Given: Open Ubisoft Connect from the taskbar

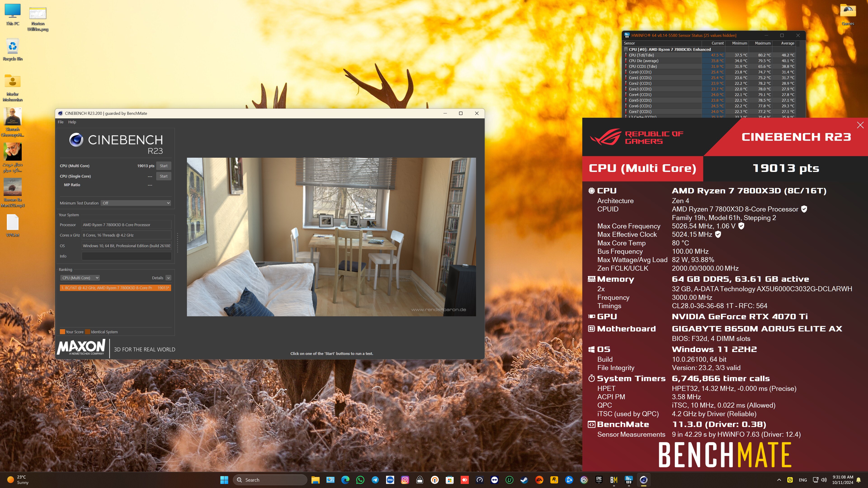Looking at the screenshot, I should pos(584,480).
